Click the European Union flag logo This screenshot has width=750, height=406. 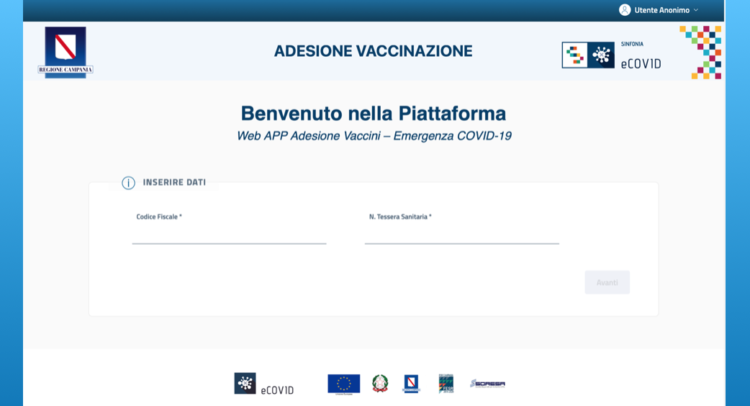pos(344,383)
